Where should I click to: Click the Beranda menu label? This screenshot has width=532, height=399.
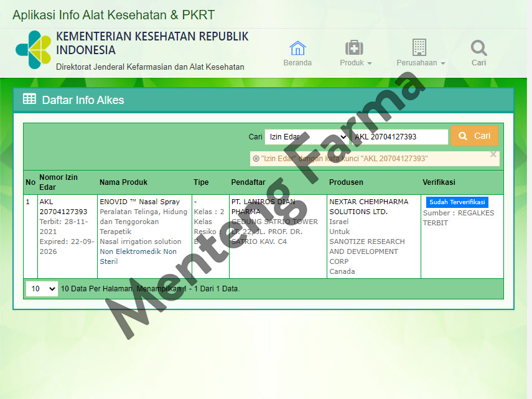pos(297,63)
